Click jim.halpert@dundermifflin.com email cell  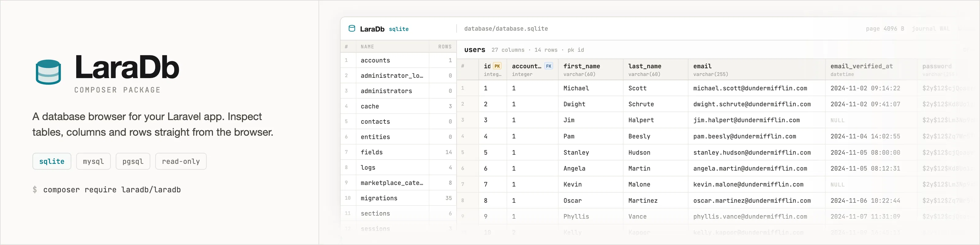pyautogui.click(x=757, y=120)
